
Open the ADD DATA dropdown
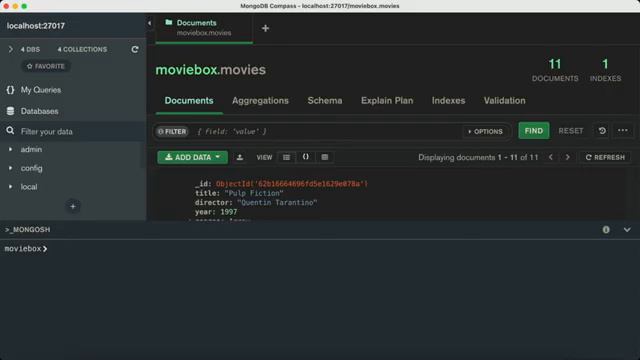193,158
